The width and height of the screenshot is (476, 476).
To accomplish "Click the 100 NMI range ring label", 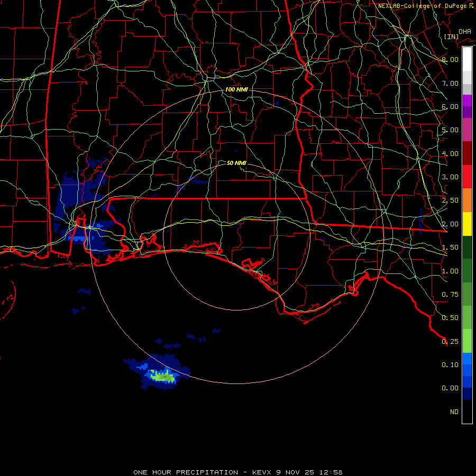I will (236, 89).
